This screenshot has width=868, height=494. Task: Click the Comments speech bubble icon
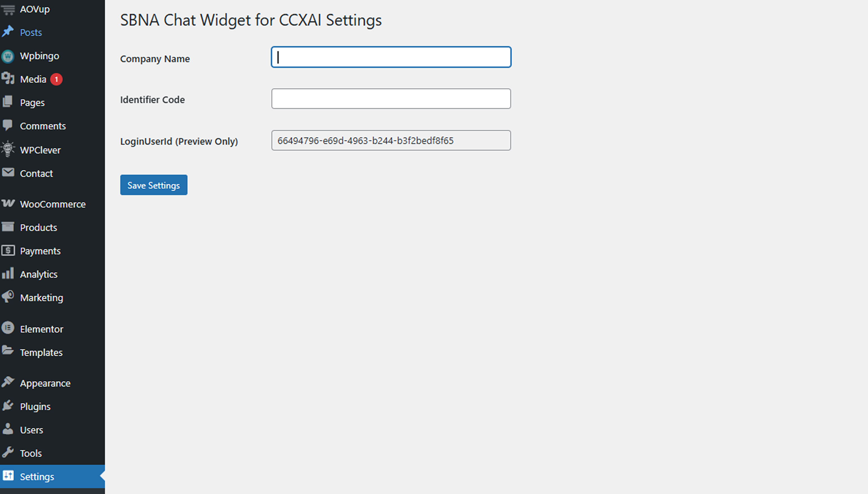8,125
